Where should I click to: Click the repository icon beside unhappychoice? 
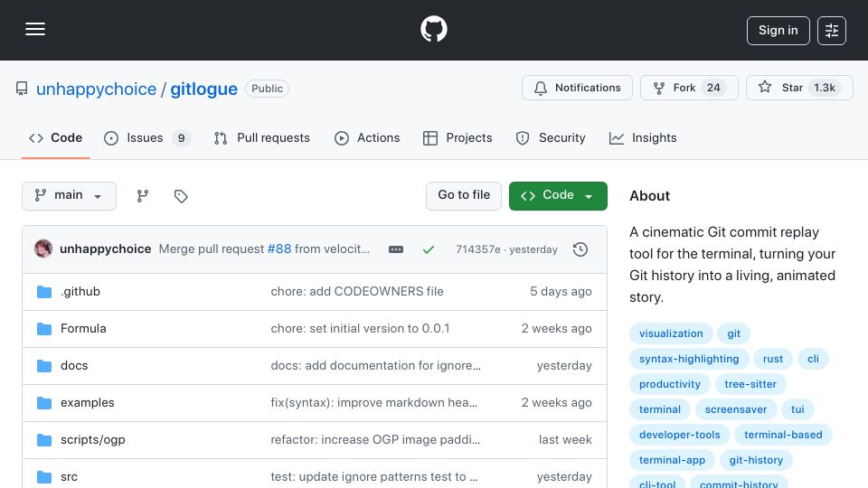click(22, 89)
